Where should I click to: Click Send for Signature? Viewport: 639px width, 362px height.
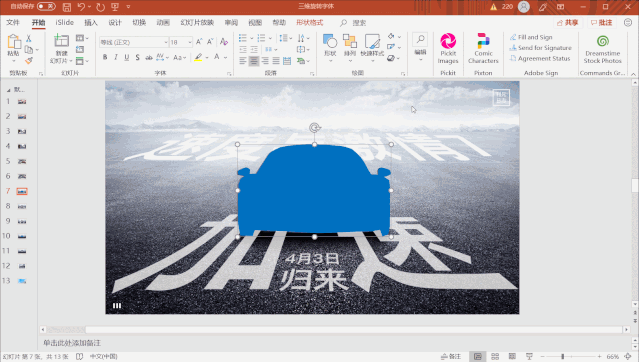pos(540,48)
